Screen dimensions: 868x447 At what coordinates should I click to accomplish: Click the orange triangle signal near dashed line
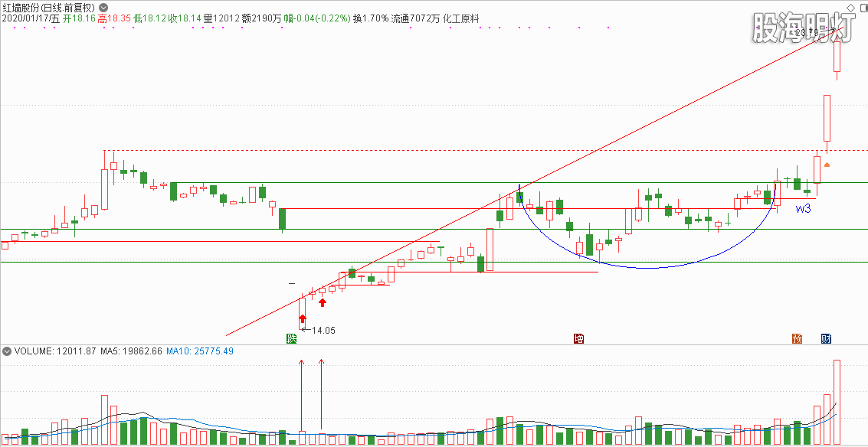coord(827,165)
